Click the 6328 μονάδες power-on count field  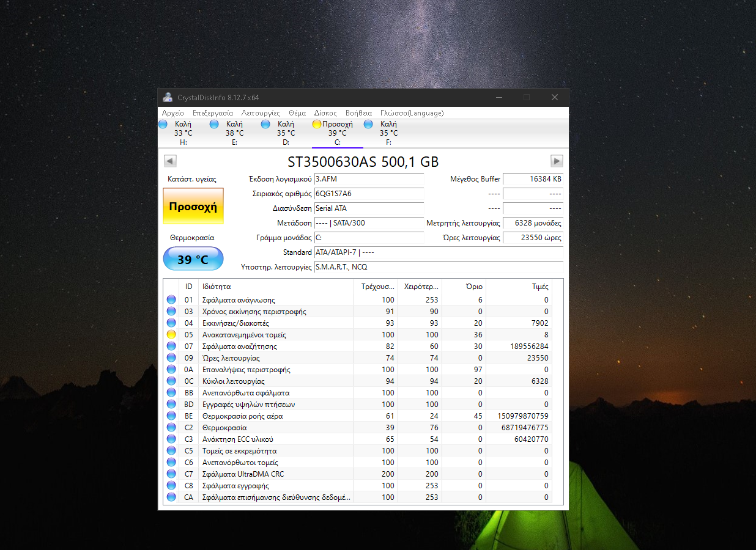pyautogui.click(x=533, y=223)
